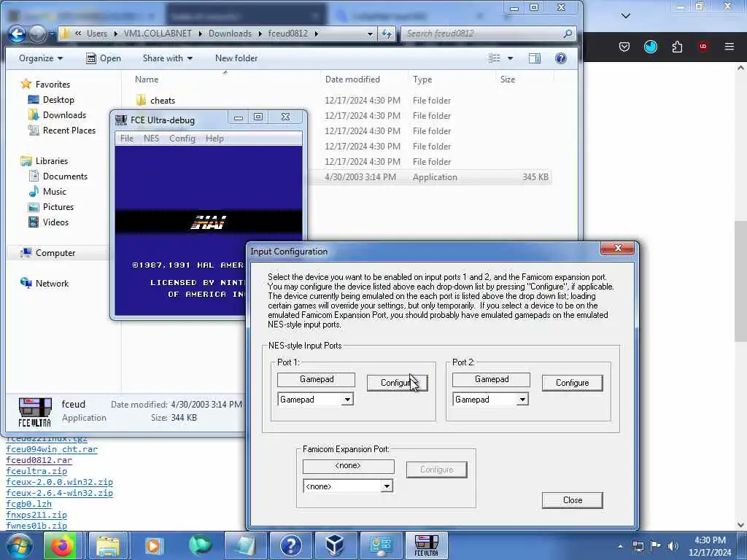
Task: Click Configure button for Port 2
Action: point(572,383)
